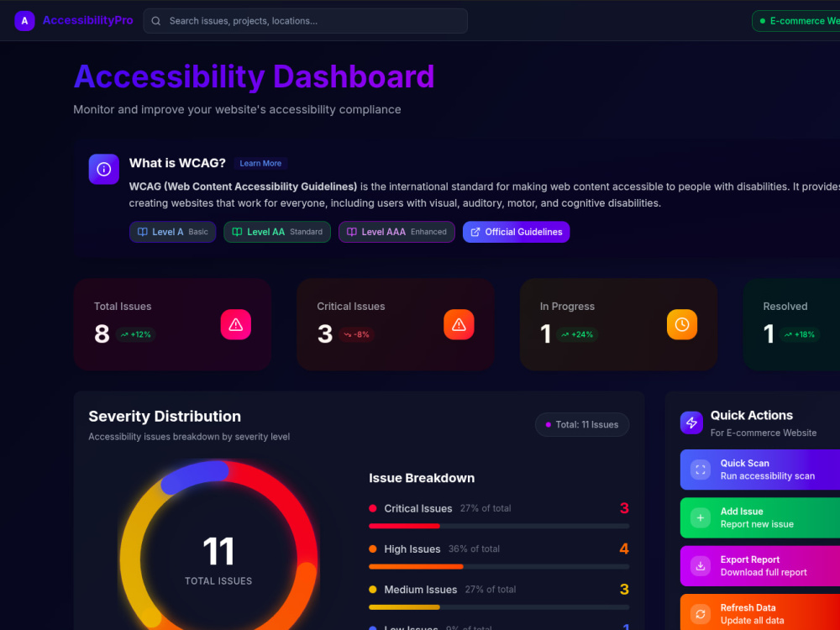Click the High Issues progress bar
The height and width of the screenshot is (630, 840).
tap(499, 567)
